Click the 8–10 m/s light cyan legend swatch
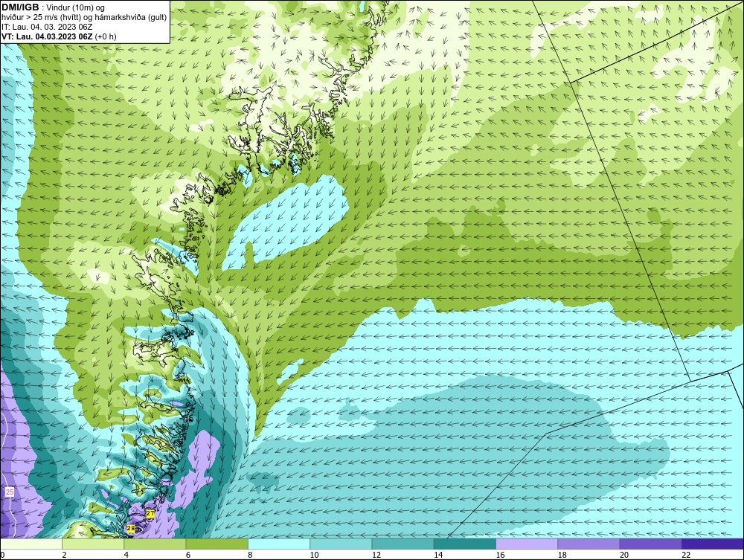The height and width of the screenshot is (560, 744). pyautogui.click(x=279, y=544)
